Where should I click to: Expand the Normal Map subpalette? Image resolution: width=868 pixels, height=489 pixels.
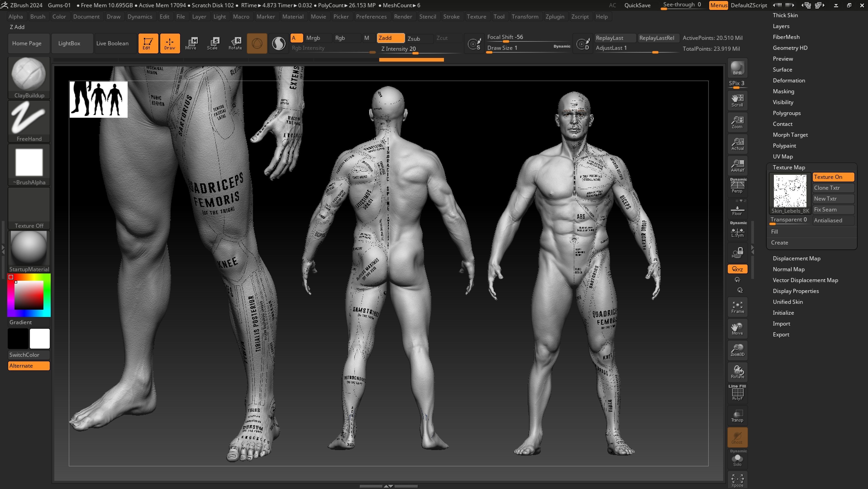pos(789,269)
